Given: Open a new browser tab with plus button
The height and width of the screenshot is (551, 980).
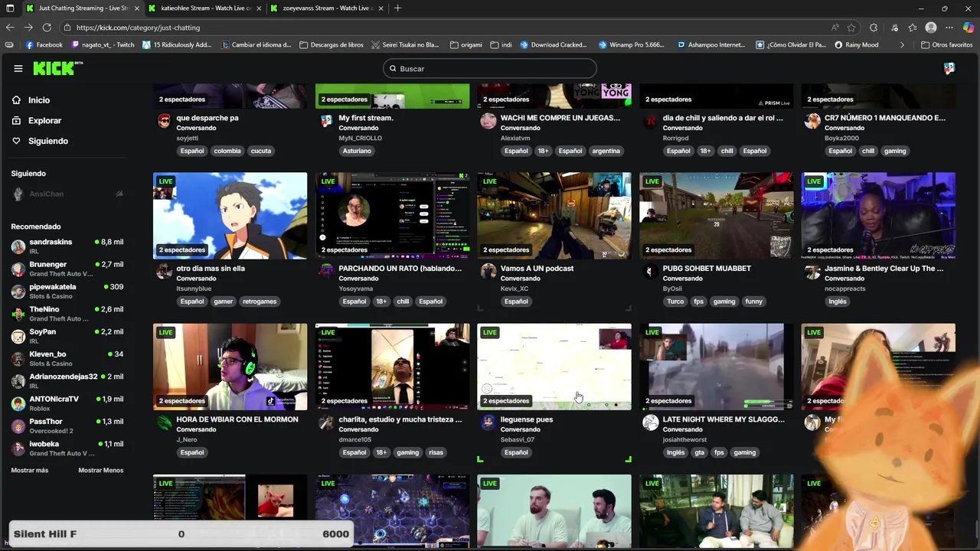Looking at the screenshot, I should pos(397,8).
